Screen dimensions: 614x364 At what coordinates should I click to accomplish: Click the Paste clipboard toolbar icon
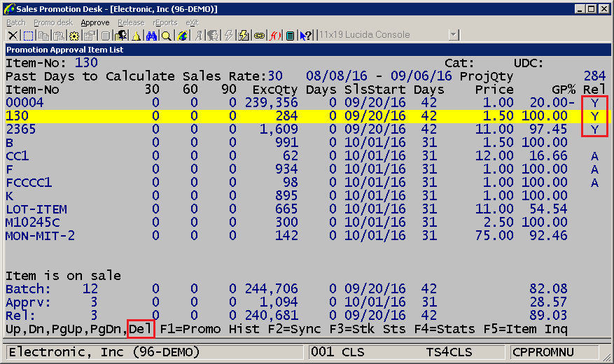pyautogui.click(x=59, y=36)
